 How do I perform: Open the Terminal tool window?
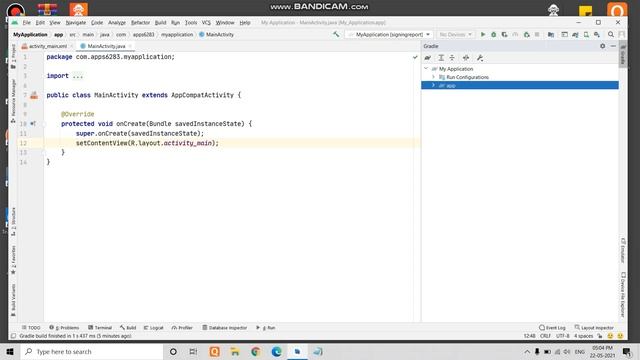coord(100,328)
